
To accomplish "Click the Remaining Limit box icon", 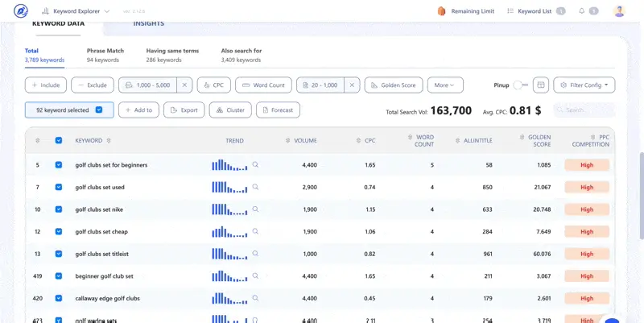I will pos(441,11).
